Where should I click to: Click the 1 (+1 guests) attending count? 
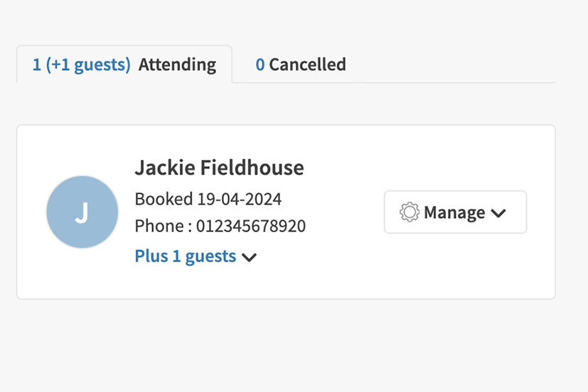pyautogui.click(x=82, y=65)
